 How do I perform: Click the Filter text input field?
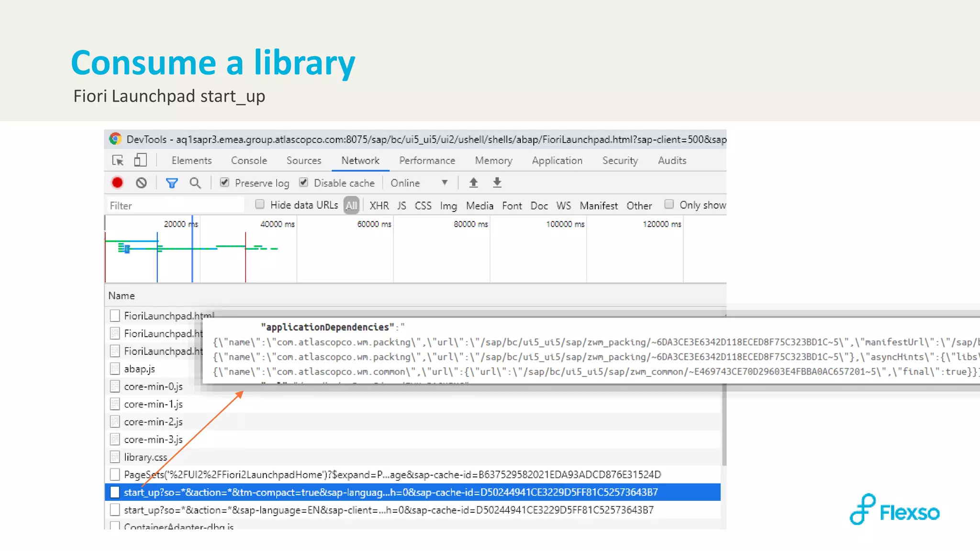click(x=175, y=205)
